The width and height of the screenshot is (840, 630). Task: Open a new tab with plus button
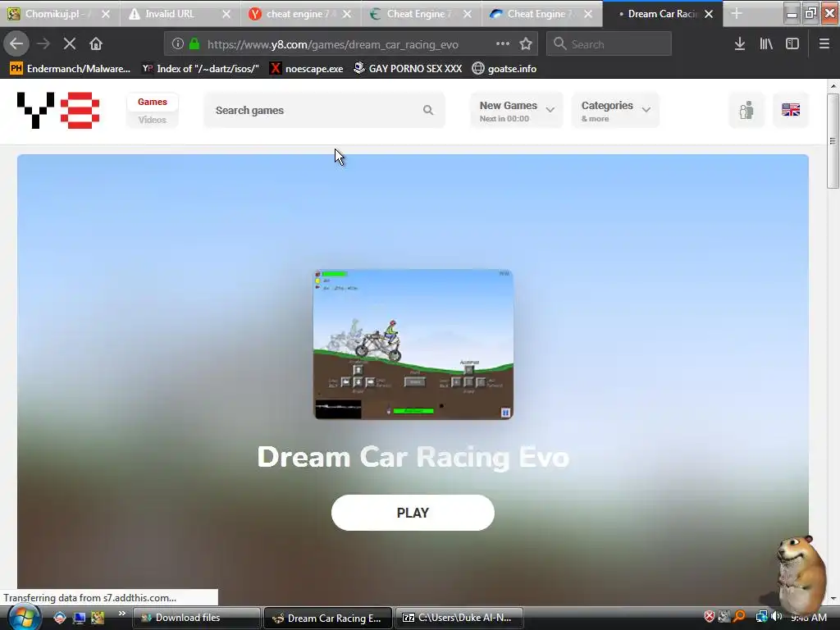(737, 14)
